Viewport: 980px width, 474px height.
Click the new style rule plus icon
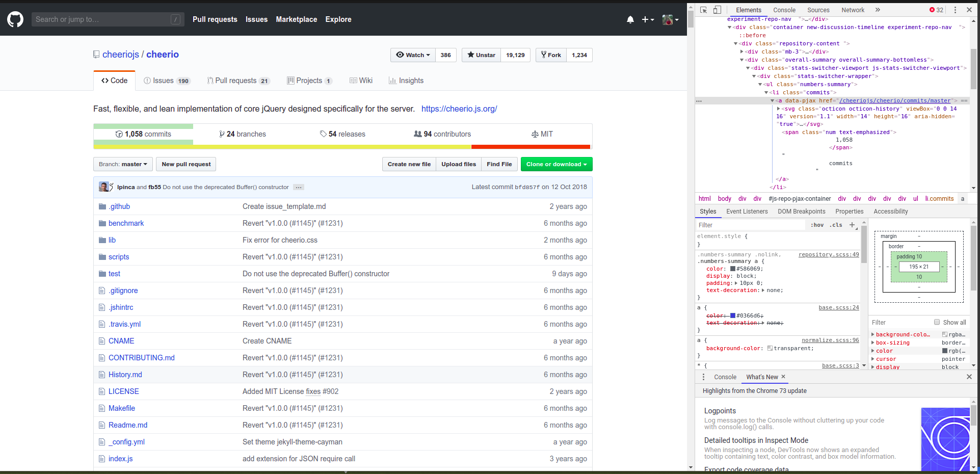coord(852,225)
